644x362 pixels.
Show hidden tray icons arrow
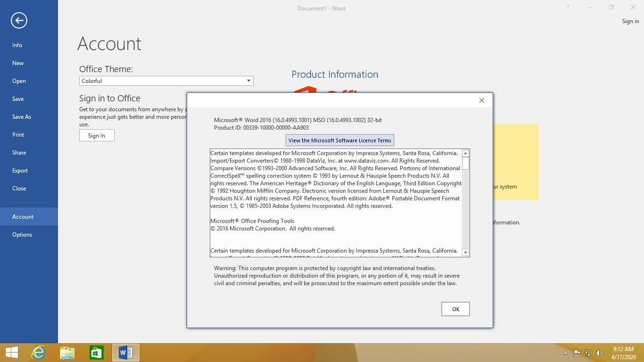[x=566, y=353]
